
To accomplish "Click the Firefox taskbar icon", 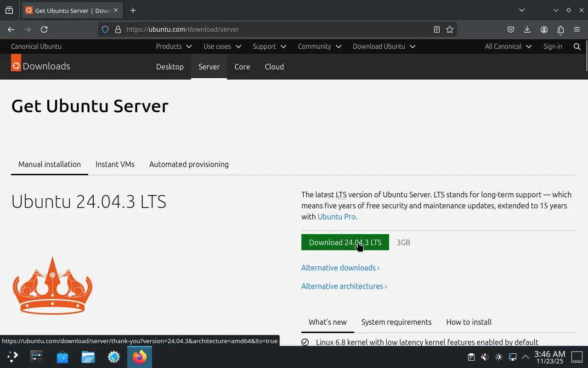I will click(x=140, y=356).
